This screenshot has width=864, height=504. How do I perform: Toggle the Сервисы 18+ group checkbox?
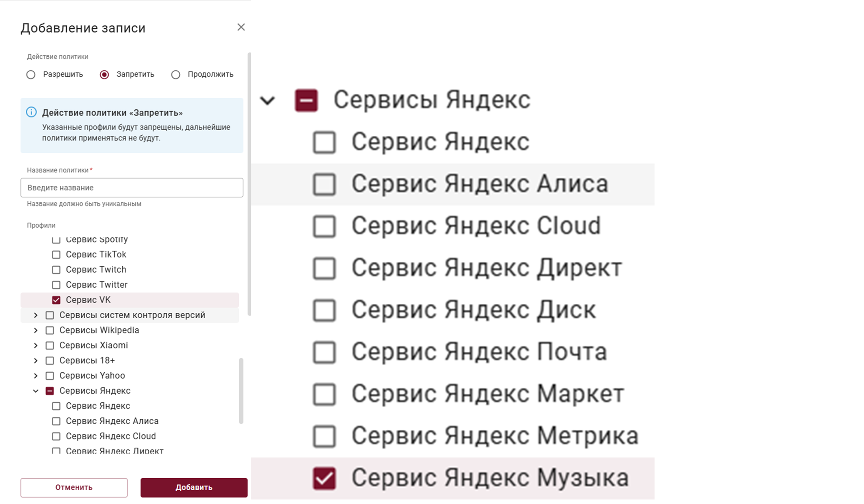coord(50,360)
